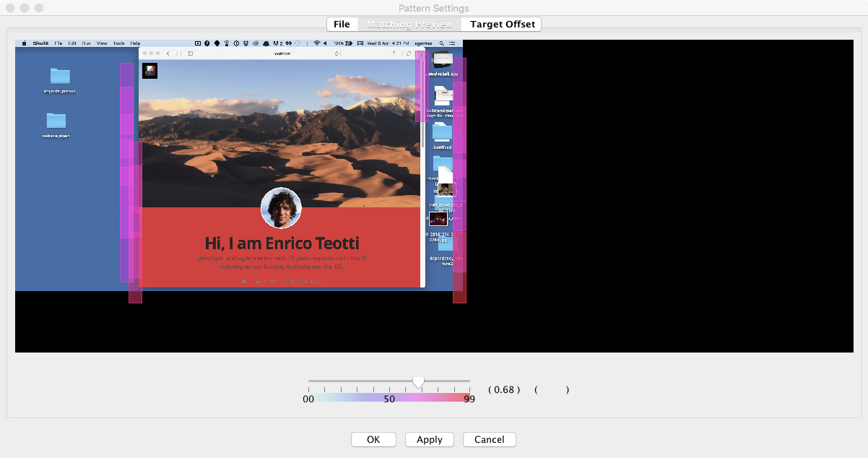
Task: Click the LinkedIn icon under the bio text
Action: 258,281
